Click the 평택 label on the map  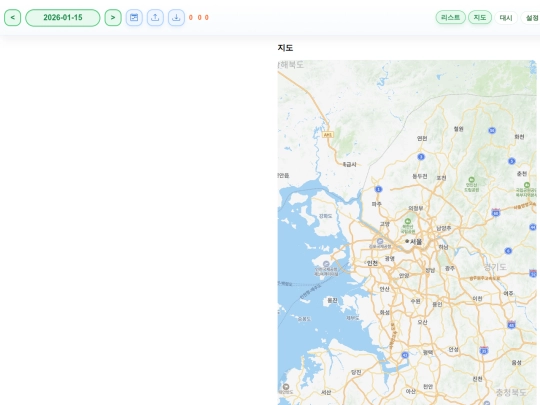428,352
